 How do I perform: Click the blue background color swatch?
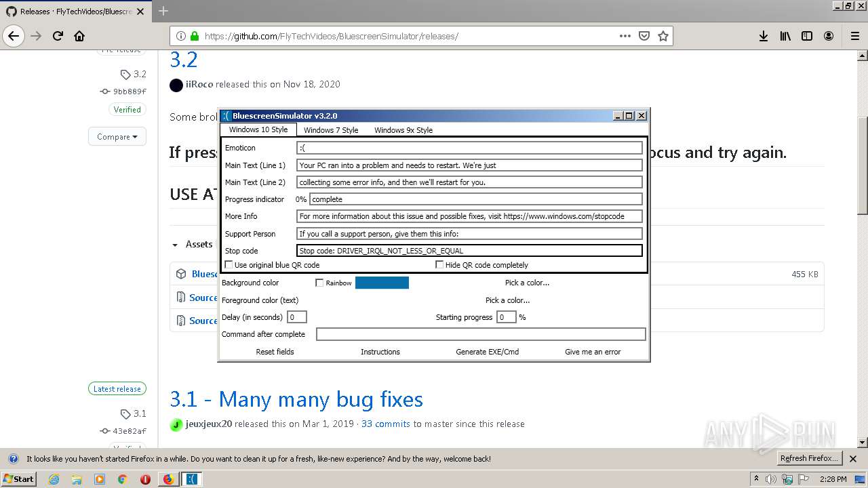pyautogui.click(x=382, y=283)
